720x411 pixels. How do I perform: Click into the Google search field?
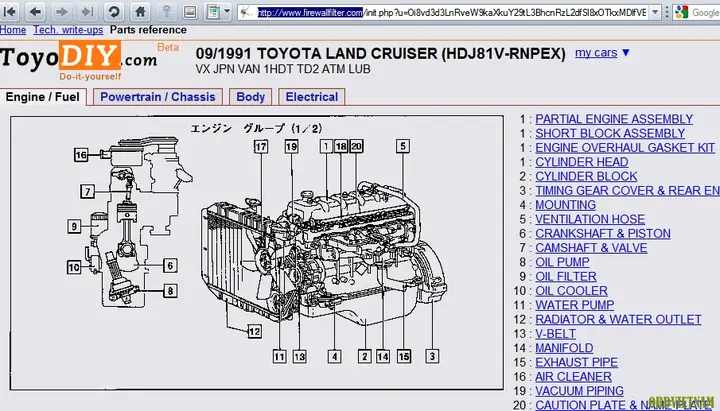(706, 12)
